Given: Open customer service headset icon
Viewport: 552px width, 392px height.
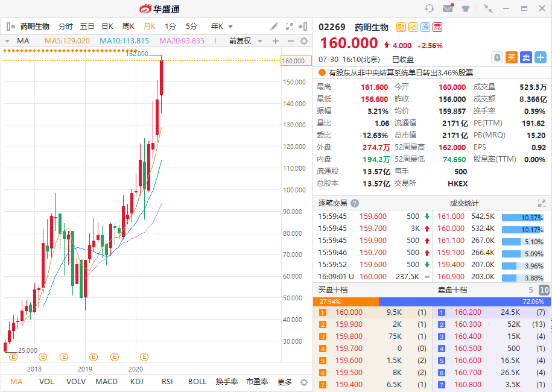Looking at the screenshot, I should click(429, 8).
